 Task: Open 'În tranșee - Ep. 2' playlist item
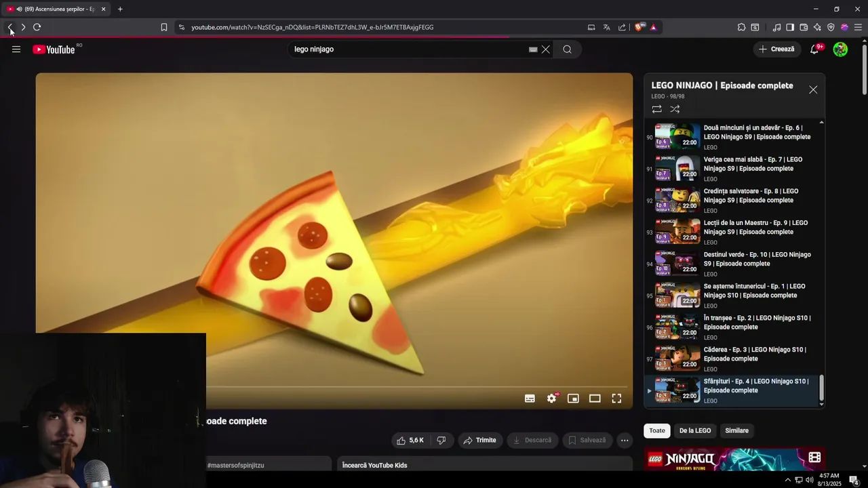coord(732,327)
